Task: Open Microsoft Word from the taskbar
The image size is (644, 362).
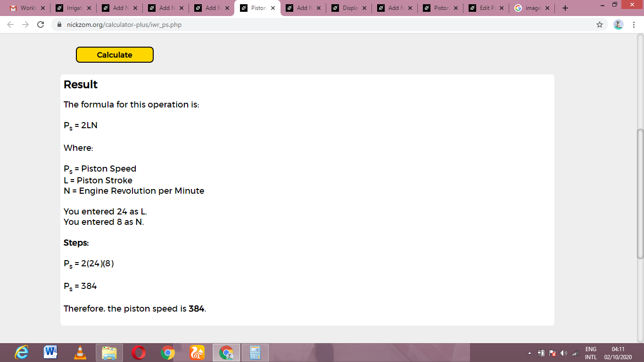Action: pos(50,353)
